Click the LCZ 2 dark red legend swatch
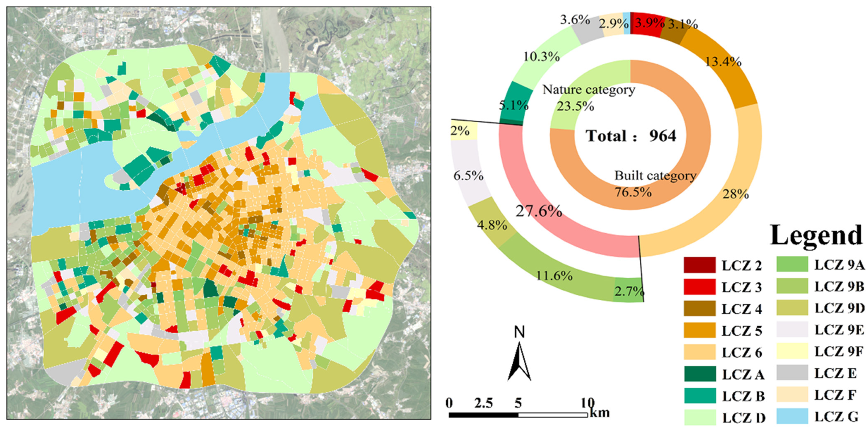 699,265
